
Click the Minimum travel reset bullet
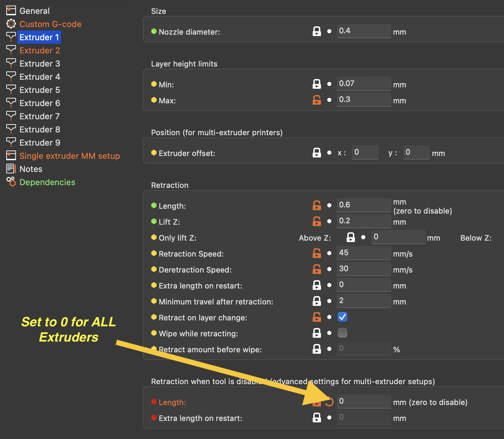[x=329, y=301]
